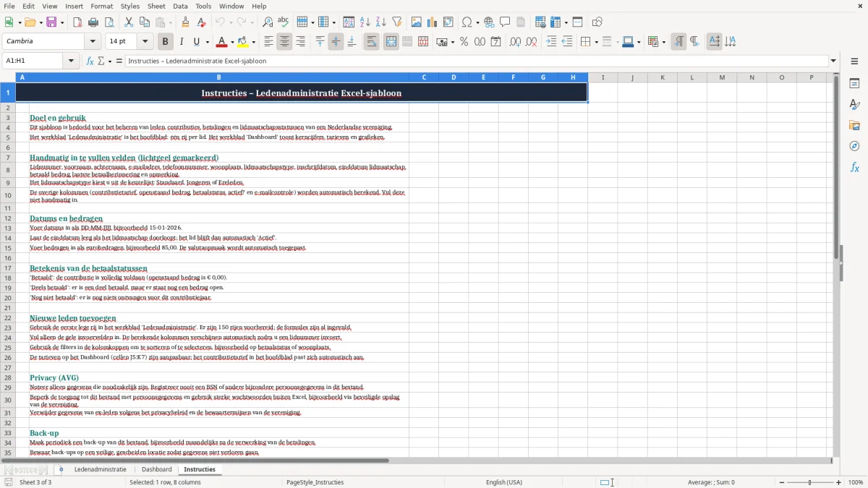868x488 pixels.
Task: Apply AutoFilter
Action: click(x=397, y=22)
